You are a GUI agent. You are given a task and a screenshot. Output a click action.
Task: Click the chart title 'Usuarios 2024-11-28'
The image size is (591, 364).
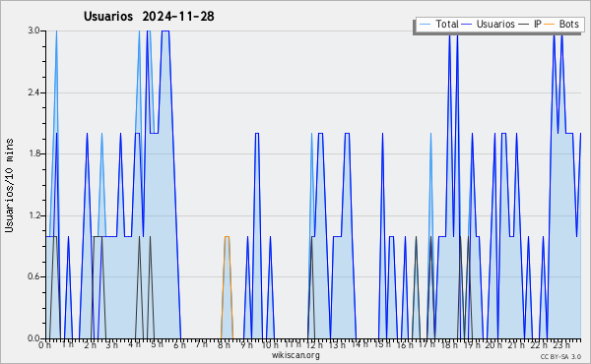(x=149, y=16)
